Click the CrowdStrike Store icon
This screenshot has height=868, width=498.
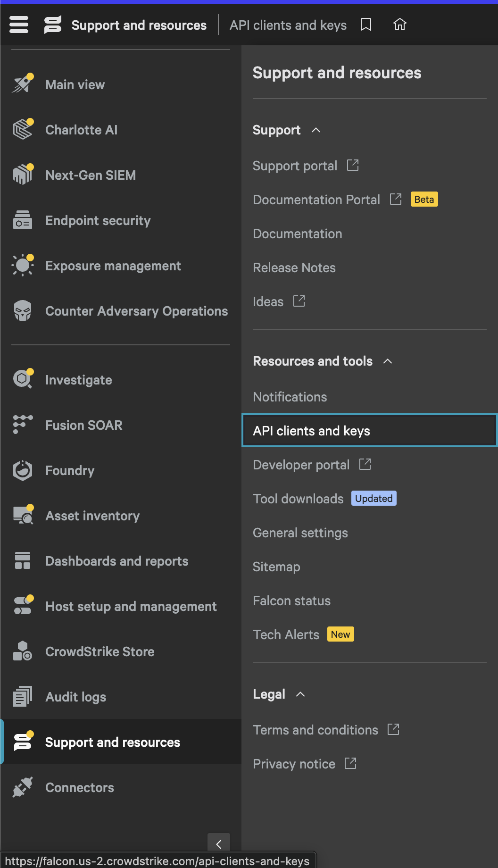coord(23,651)
